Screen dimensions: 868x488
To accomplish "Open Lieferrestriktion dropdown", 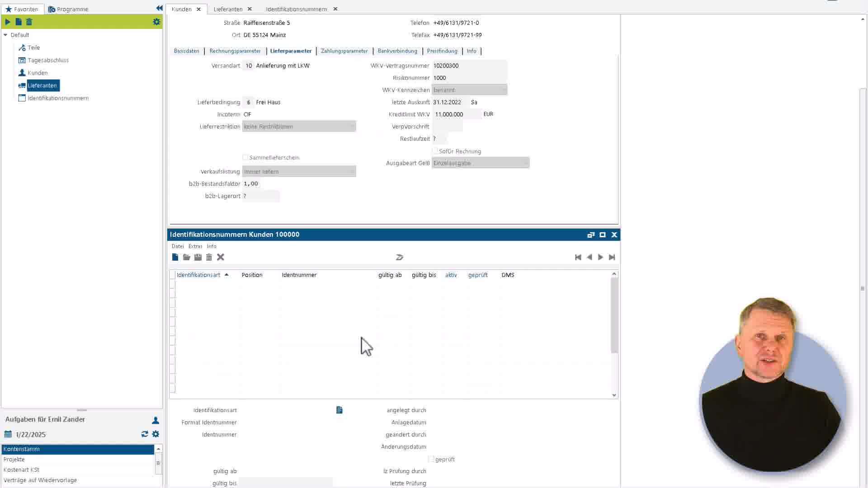I will 299,127.
